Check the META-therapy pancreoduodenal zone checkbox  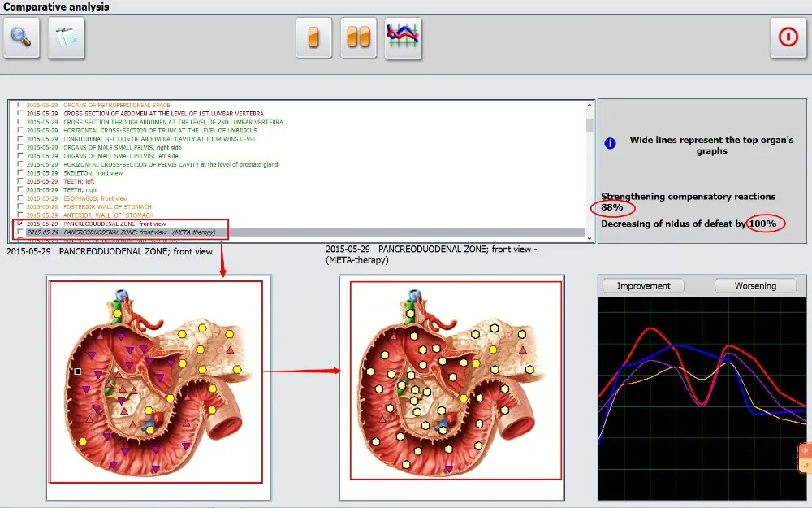point(20,232)
